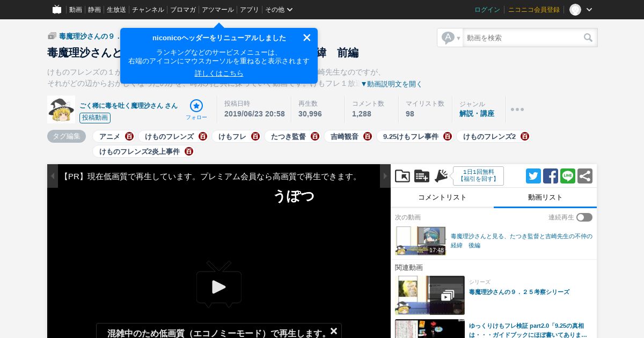Screen dimensions: 644x338
Task: Click the add to mylist icon
Action: (422, 176)
